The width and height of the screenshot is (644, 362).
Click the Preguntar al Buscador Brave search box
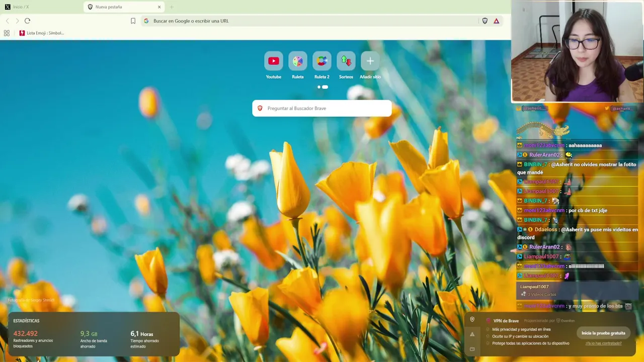pos(322,108)
